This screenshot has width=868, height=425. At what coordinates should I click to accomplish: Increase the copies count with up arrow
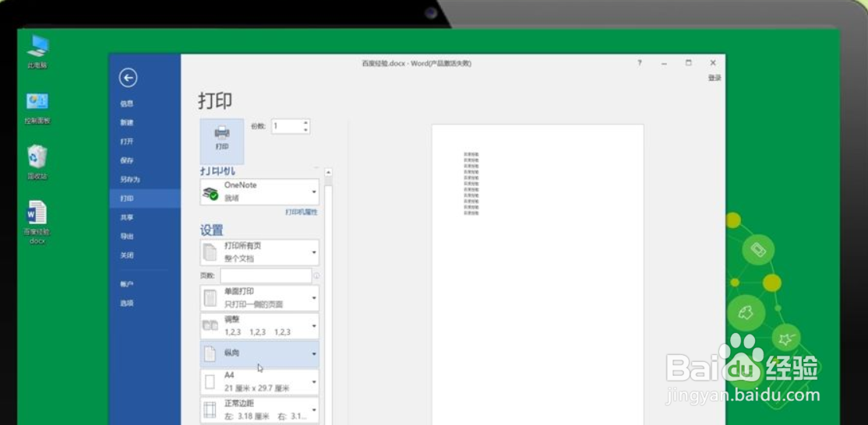(305, 123)
